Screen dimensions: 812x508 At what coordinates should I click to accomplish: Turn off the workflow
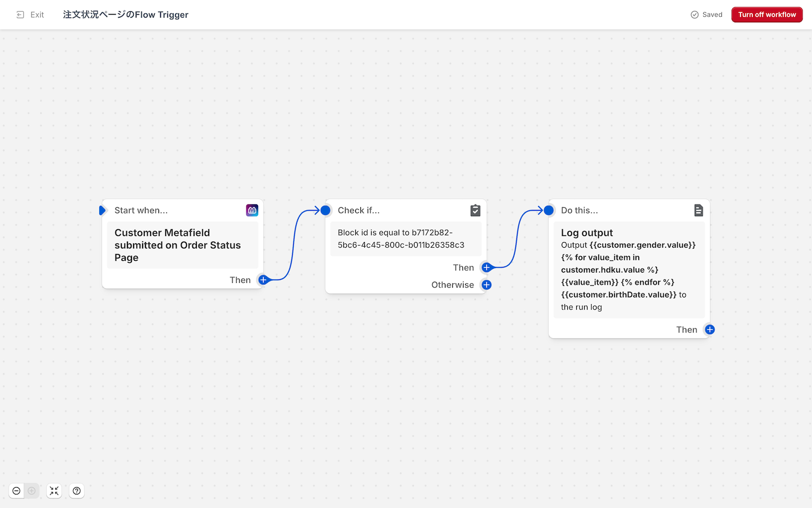pos(766,15)
